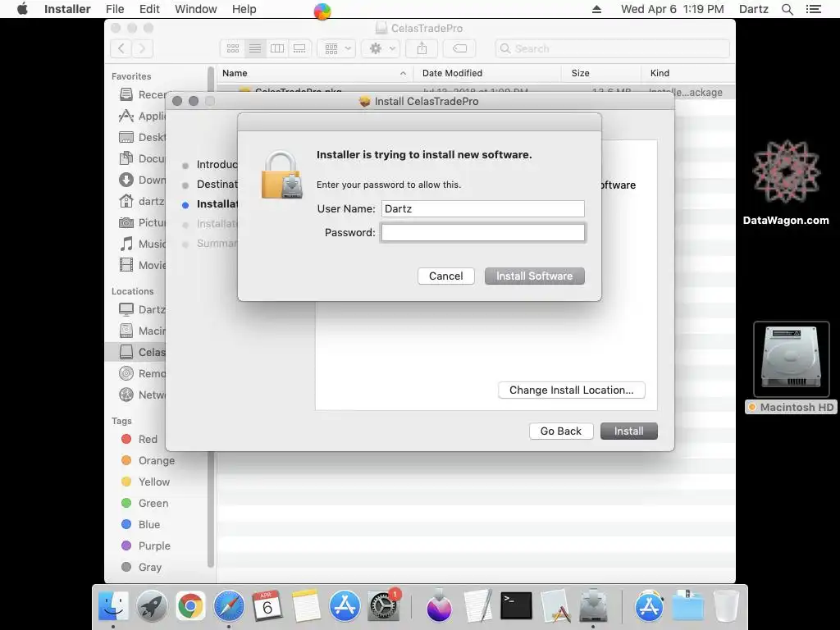The height and width of the screenshot is (630, 840).
Task: Click Change Install Location button
Action: [x=571, y=390]
